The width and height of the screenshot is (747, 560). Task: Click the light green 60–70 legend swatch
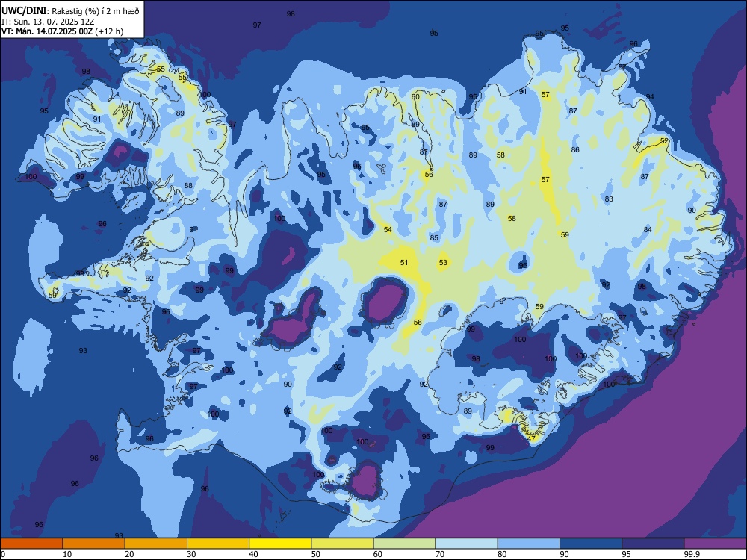coord(404,544)
